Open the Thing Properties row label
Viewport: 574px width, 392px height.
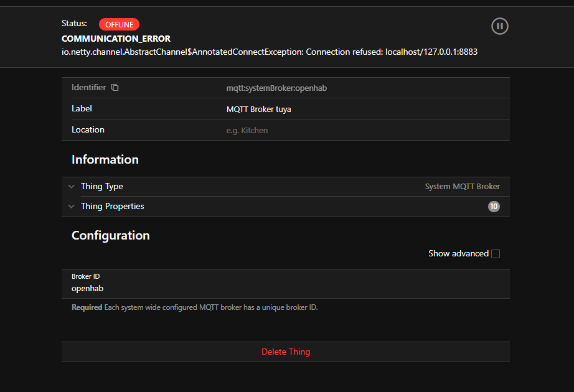(112, 207)
